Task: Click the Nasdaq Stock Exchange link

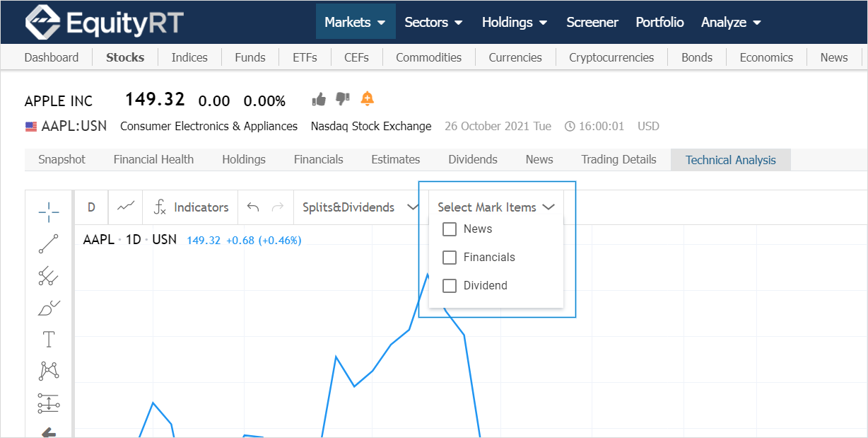Action: (x=371, y=127)
